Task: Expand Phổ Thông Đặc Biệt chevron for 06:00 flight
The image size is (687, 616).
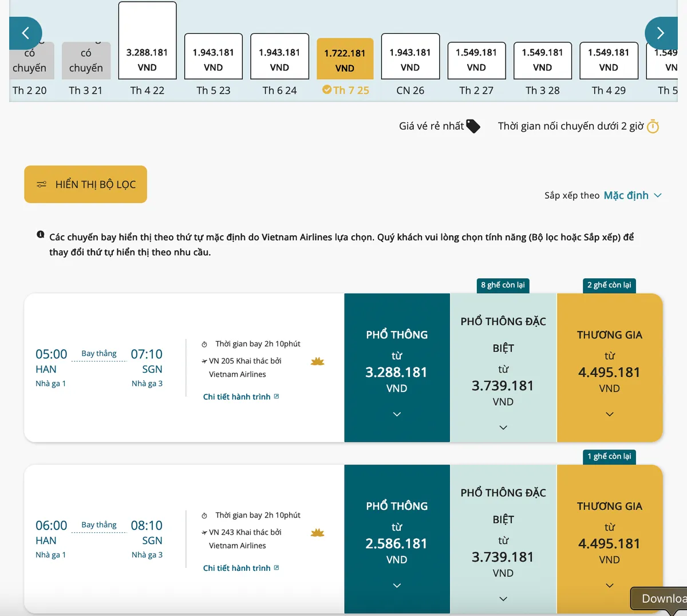Action: (503, 599)
